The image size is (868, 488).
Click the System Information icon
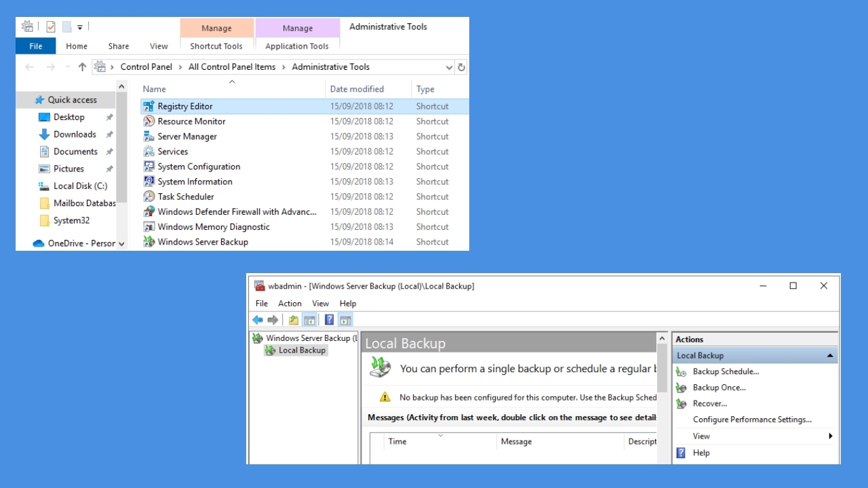tap(149, 182)
